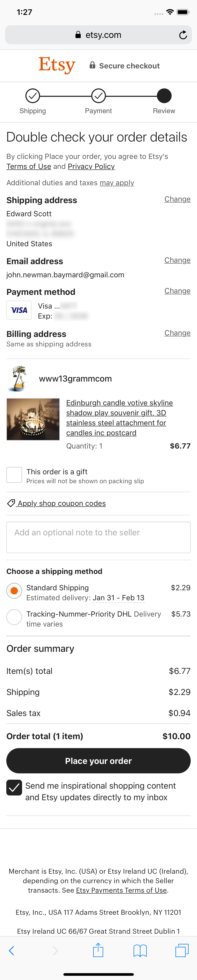Change the shipping address
The image size is (197, 980).
pyautogui.click(x=177, y=199)
